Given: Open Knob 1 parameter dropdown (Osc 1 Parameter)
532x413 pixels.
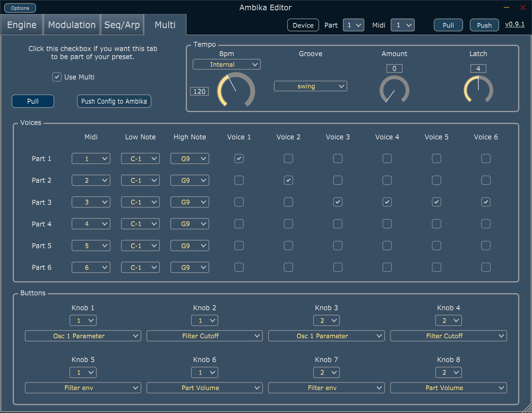Looking at the screenshot, I should (x=83, y=336).
